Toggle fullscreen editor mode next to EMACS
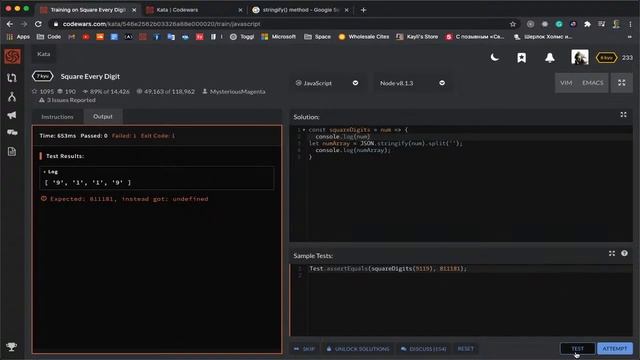The height and width of the screenshot is (360, 640). pyautogui.click(x=621, y=83)
